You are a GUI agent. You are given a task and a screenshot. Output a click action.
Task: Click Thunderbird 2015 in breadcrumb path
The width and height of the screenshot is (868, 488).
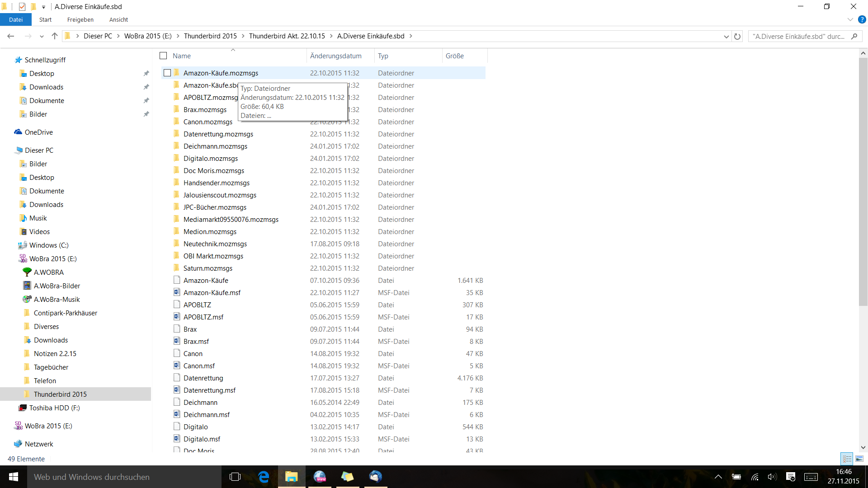coord(210,36)
